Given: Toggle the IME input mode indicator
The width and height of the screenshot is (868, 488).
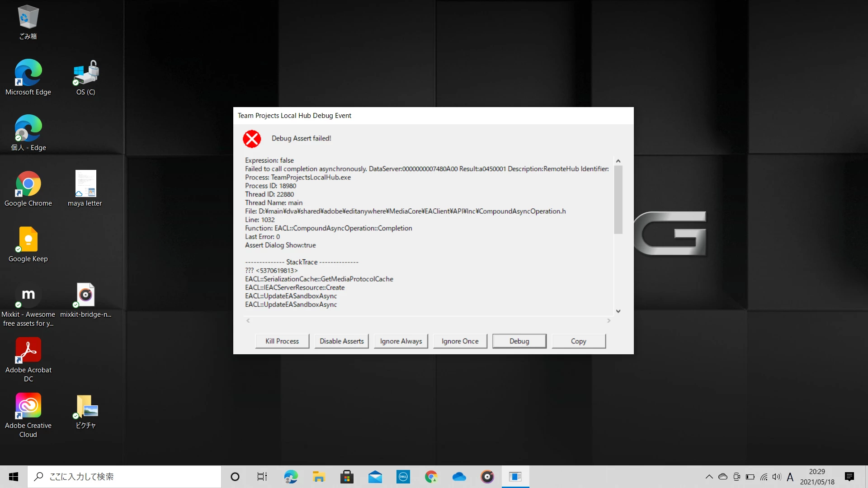Looking at the screenshot, I should [x=790, y=477].
